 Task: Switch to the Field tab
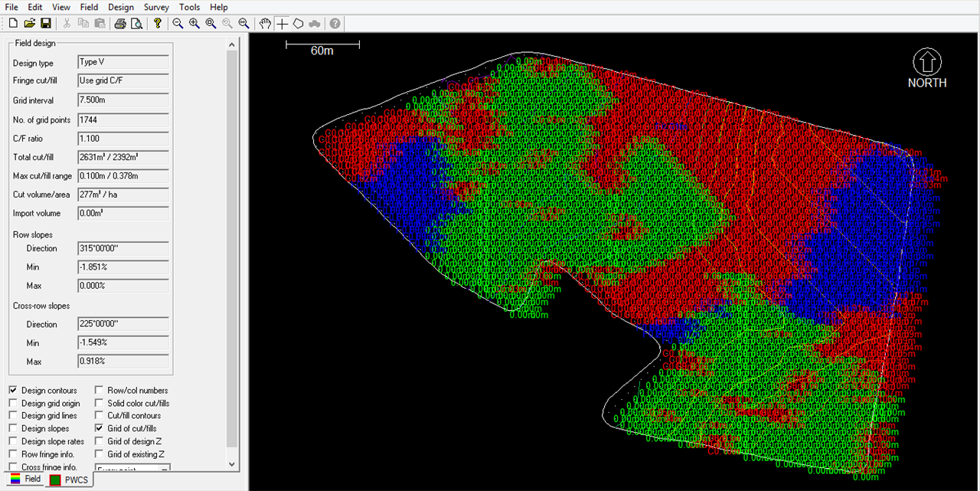[x=24, y=480]
